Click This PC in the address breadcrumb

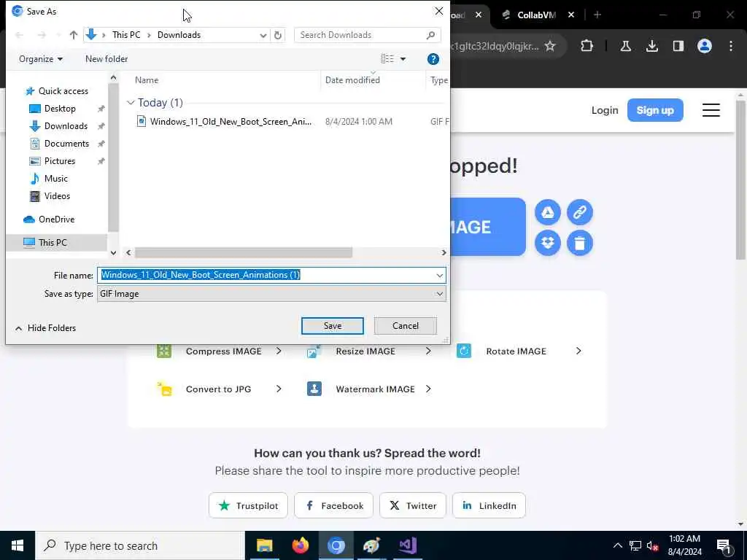[x=126, y=35]
